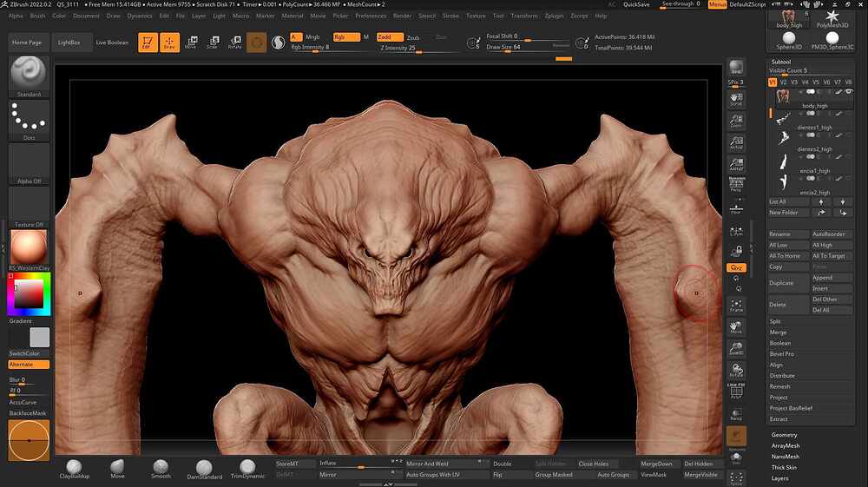Expand the Thick Skin section
This screenshot has width=868, height=487.
pyautogui.click(x=784, y=468)
